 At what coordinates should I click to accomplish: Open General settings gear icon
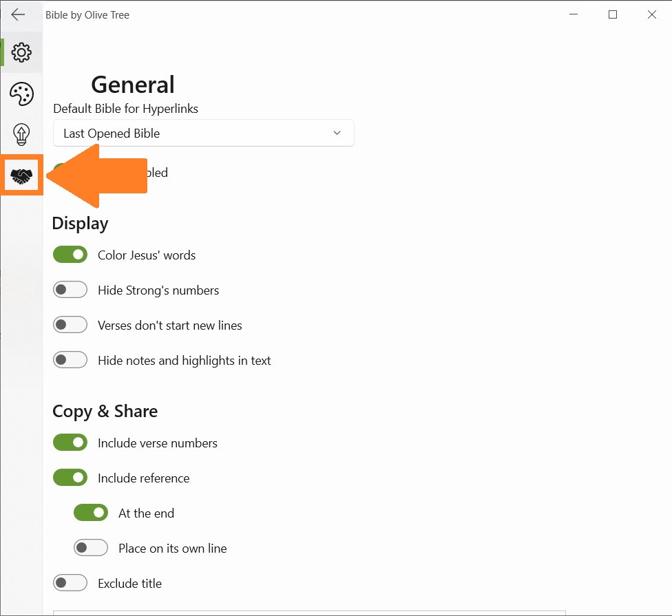point(21,52)
